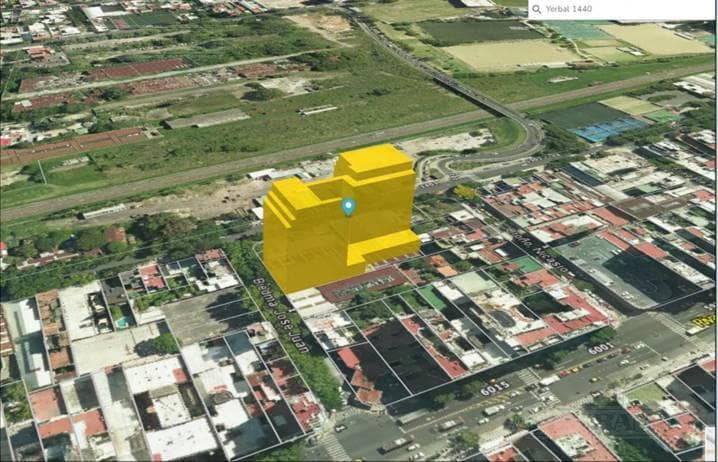Click the yellow label at the map's right edge
The image size is (718, 462).
coord(703,320)
